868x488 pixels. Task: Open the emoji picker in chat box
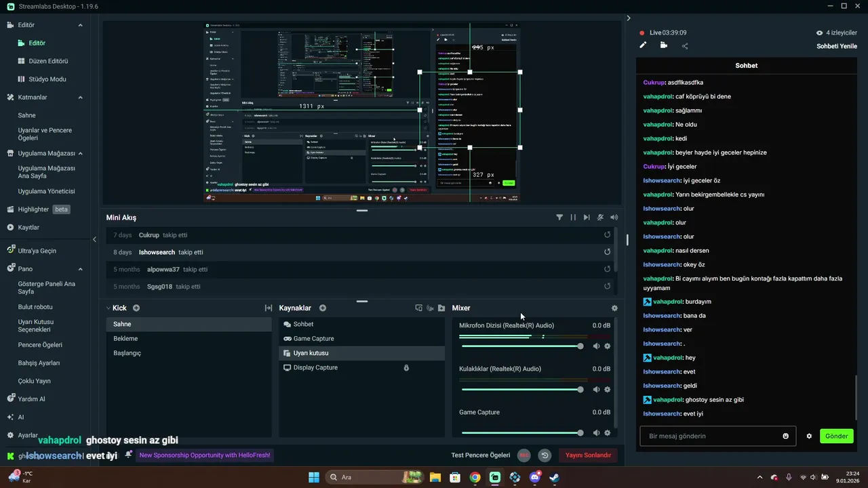786,436
